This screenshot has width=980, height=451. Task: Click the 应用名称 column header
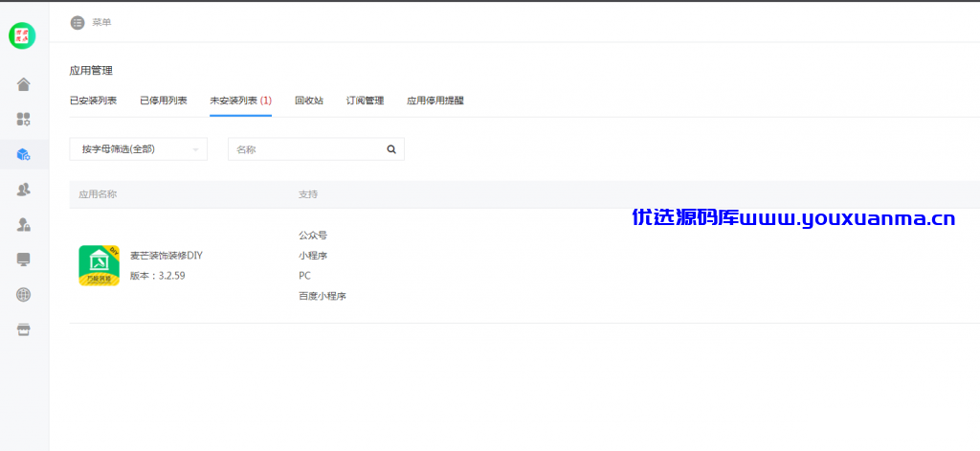point(98,194)
